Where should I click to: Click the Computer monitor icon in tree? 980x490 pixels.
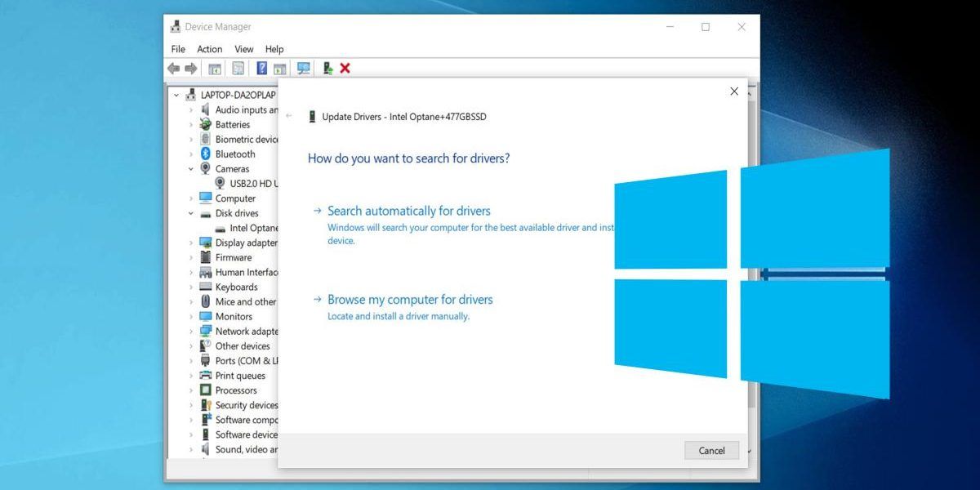coord(206,198)
